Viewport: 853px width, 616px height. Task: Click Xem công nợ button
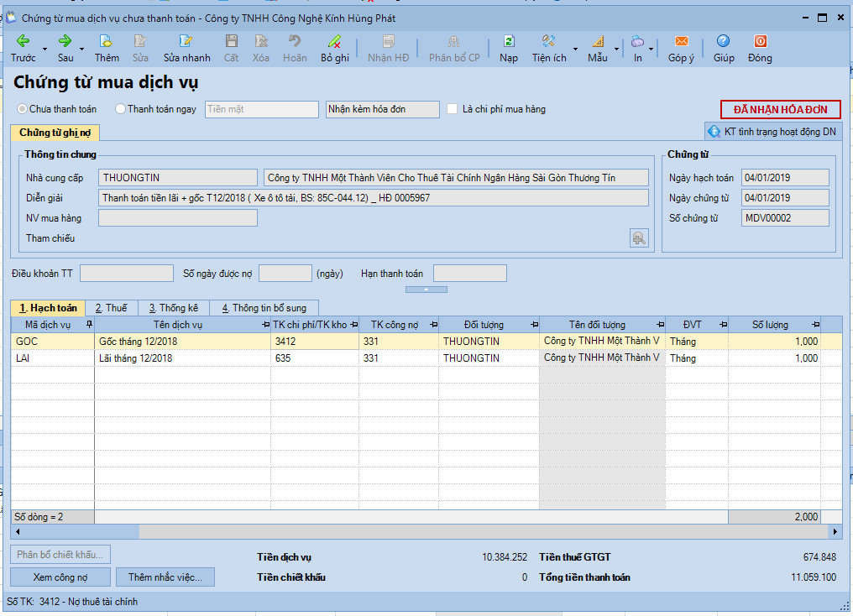click(60, 577)
